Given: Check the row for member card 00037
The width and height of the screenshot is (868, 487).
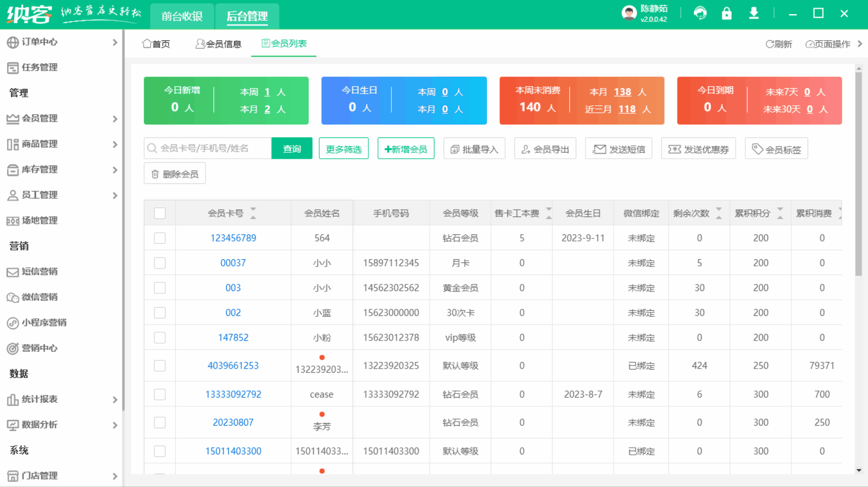Looking at the screenshot, I should 159,262.
